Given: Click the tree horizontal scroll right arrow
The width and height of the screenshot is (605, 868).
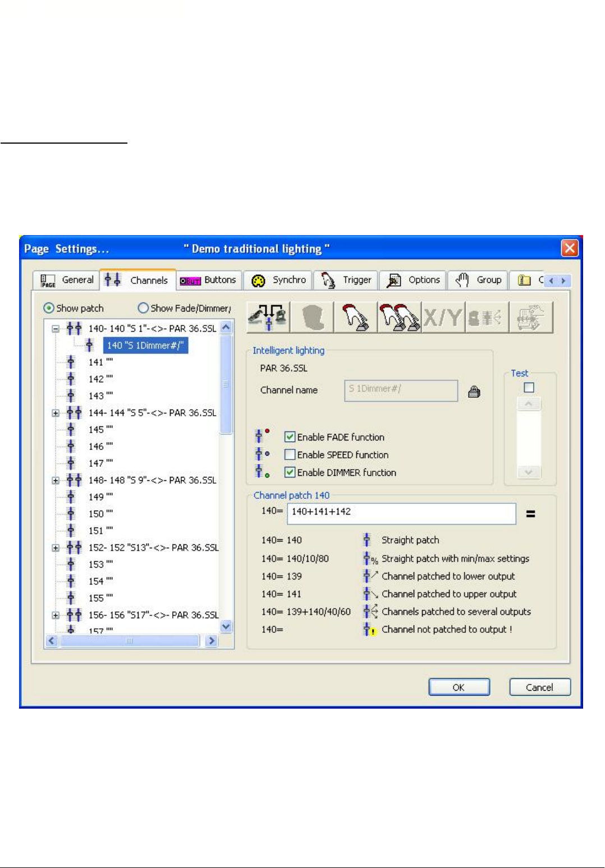Looking at the screenshot, I should [x=212, y=641].
